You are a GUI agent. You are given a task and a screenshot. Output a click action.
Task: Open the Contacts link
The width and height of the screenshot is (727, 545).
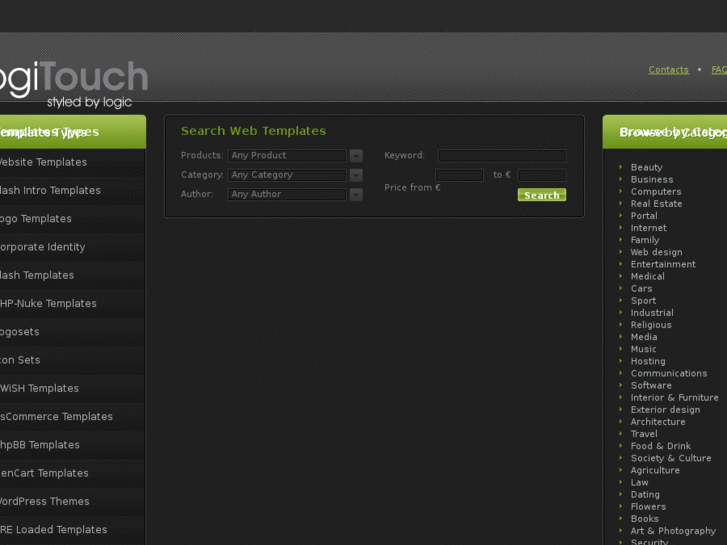pos(668,70)
